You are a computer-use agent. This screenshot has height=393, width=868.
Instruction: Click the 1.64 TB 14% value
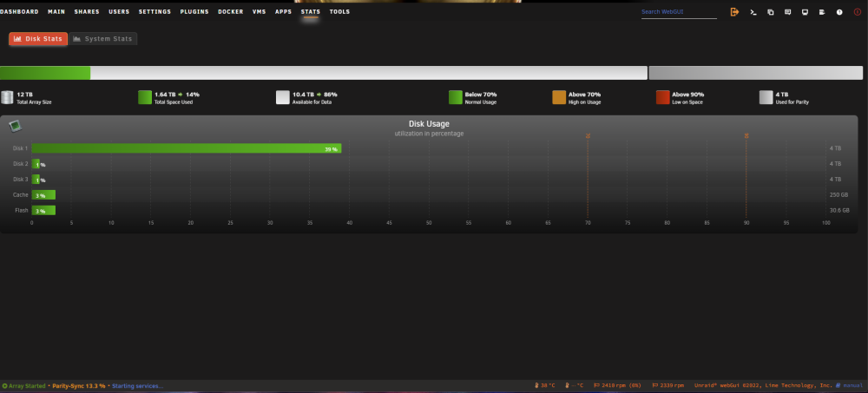(x=177, y=95)
